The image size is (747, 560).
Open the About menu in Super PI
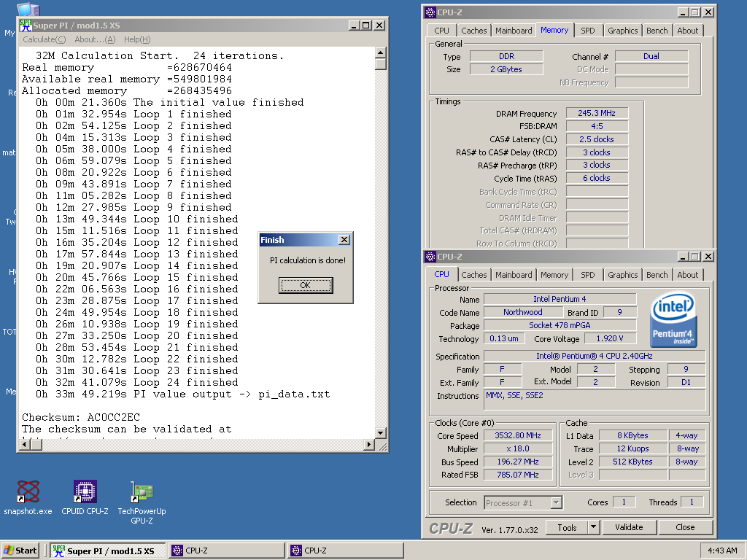95,39
